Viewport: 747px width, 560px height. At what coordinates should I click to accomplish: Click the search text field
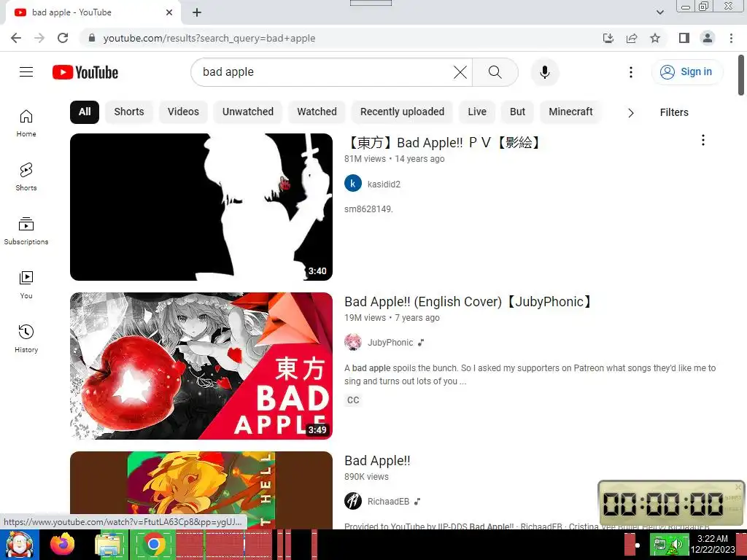click(324, 72)
